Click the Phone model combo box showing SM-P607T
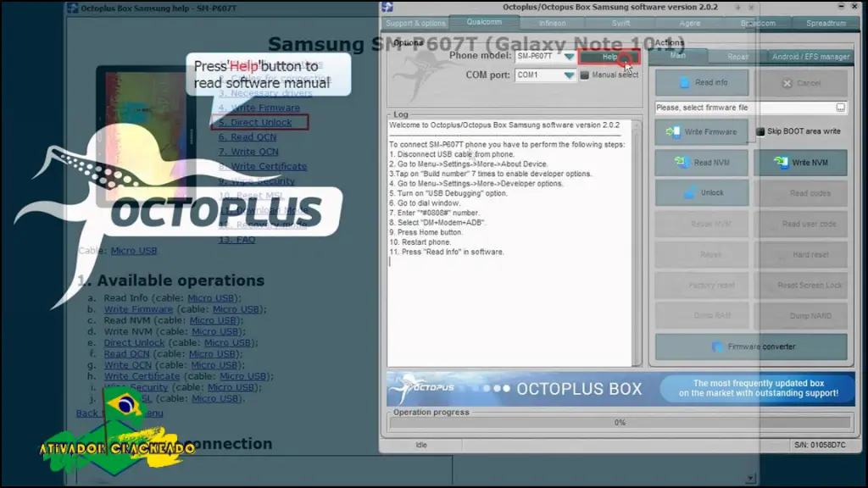The height and width of the screenshot is (488, 868). [x=545, y=57]
